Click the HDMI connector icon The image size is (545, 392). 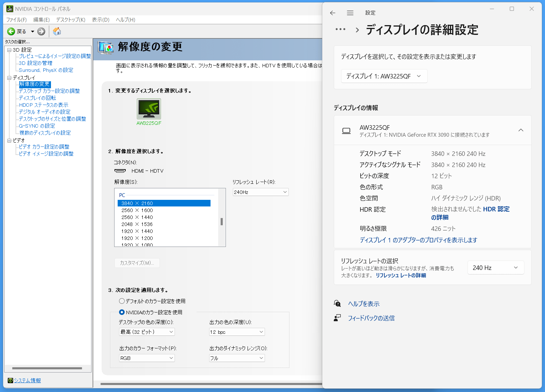[x=120, y=171]
